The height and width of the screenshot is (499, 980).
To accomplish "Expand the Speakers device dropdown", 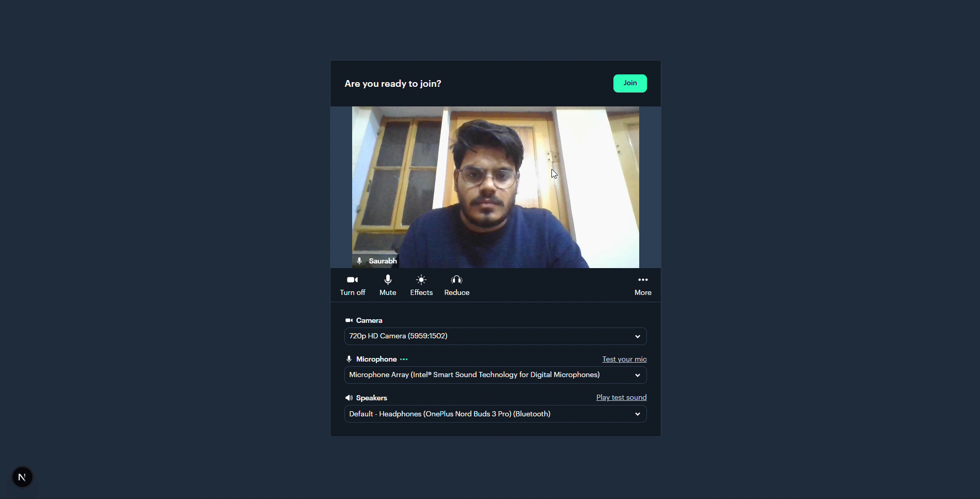I will tap(496, 414).
